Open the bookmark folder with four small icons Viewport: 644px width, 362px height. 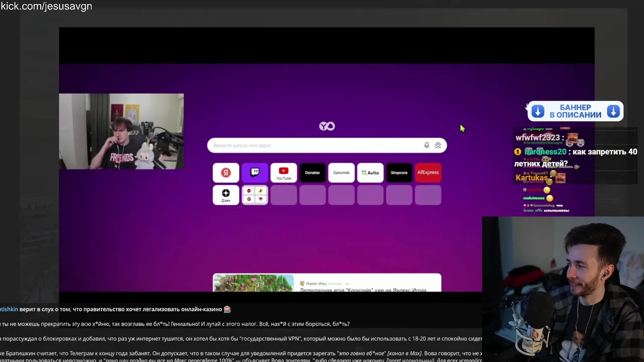coord(255,195)
